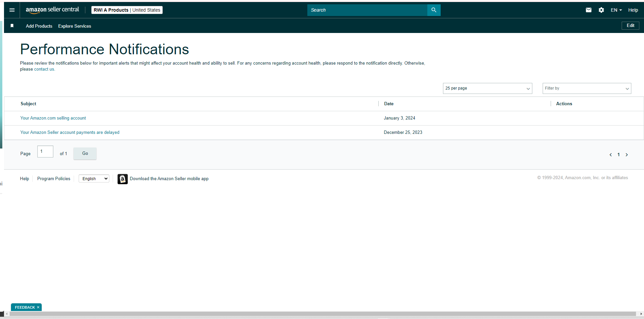This screenshot has width=644, height=319.
Task: Click the Amazon Seller mobile app icon
Action: 122,179
